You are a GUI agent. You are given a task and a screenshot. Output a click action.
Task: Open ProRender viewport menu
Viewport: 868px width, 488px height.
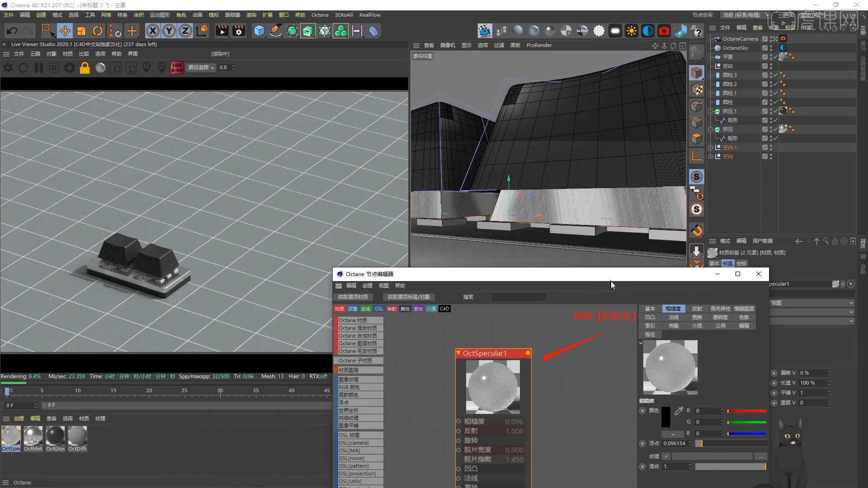pyautogui.click(x=539, y=45)
